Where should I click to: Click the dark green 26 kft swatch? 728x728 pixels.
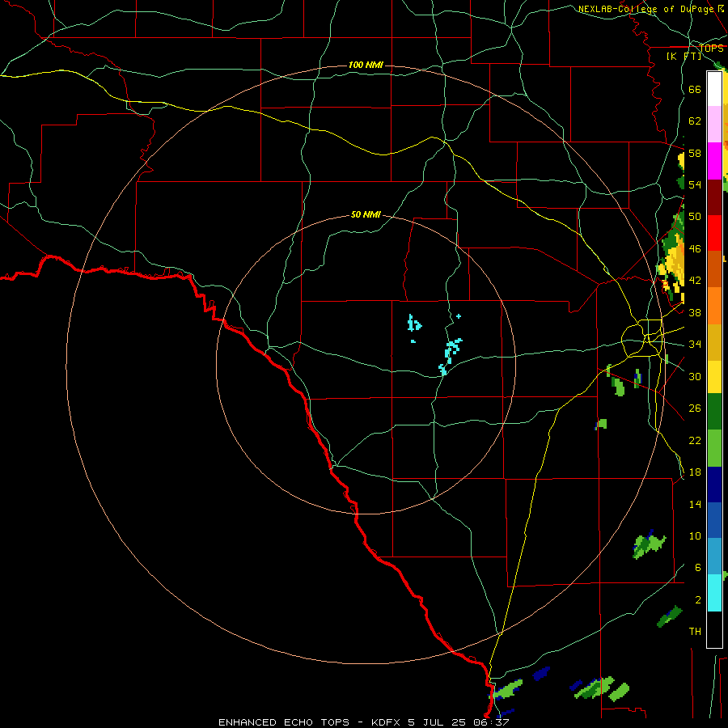point(714,412)
